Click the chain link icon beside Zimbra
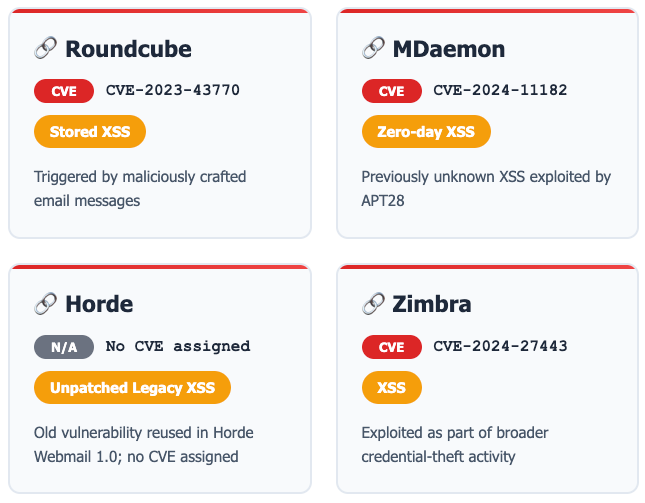Image resolution: width=645 pixels, height=503 pixels. pyautogui.click(x=373, y=304)
